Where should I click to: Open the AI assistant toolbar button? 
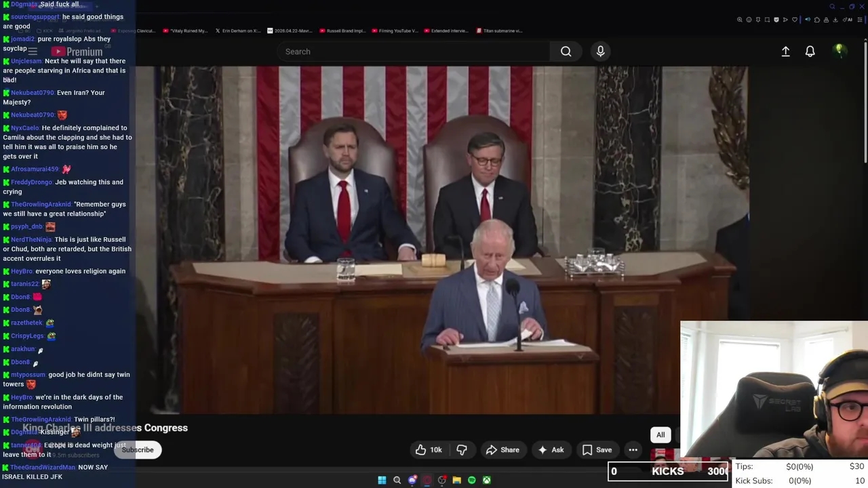[x=848, y=20]
